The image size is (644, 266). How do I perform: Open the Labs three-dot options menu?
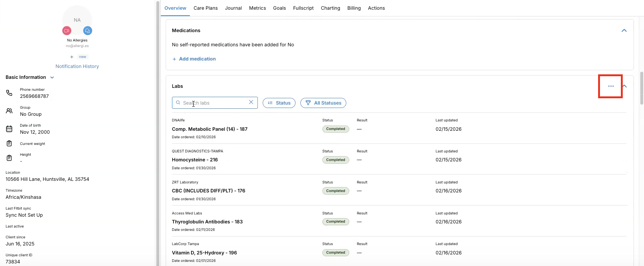point(611,86)
